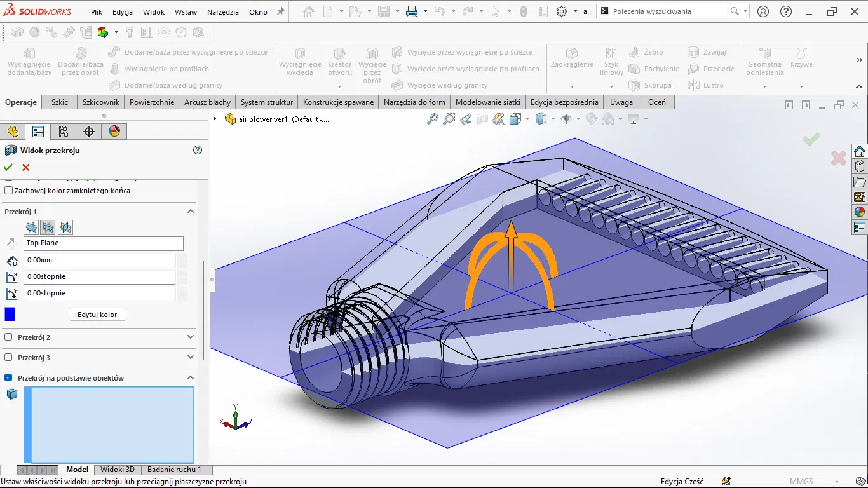The height and width of the screenshot is (488, 868).
Task: Click the blue section color swatch
Action: pos(10,315)
